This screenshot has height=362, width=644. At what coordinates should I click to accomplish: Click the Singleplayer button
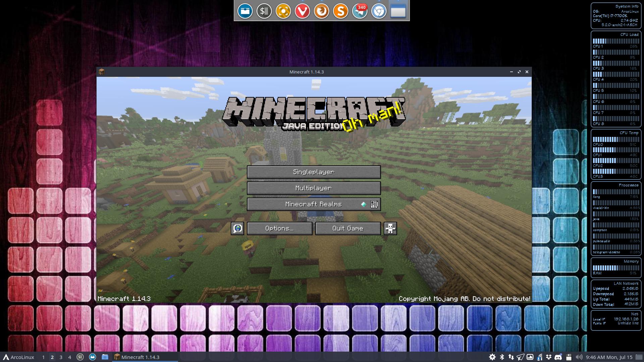tap(314, 172)
